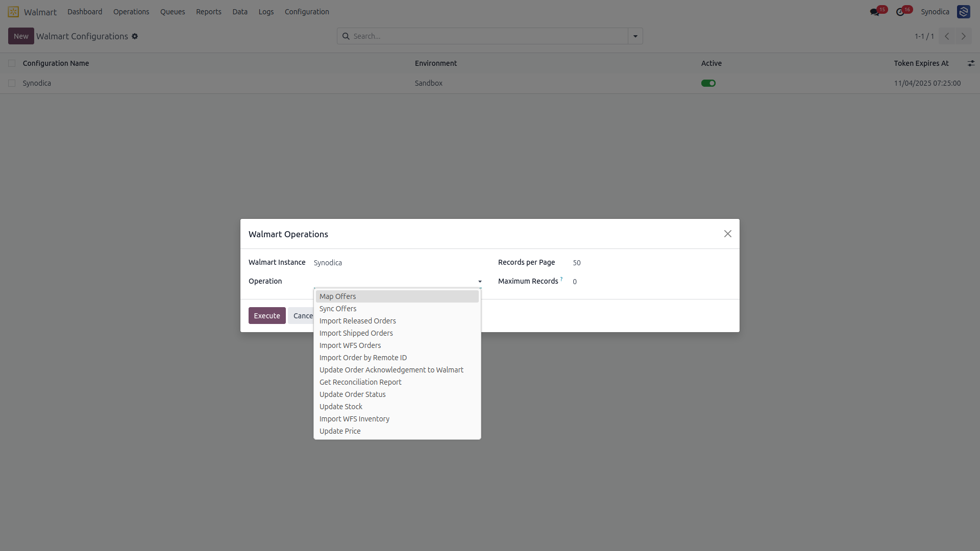980x551 pixels.
Task: Select Update Price option
Action: coord(397,431)
